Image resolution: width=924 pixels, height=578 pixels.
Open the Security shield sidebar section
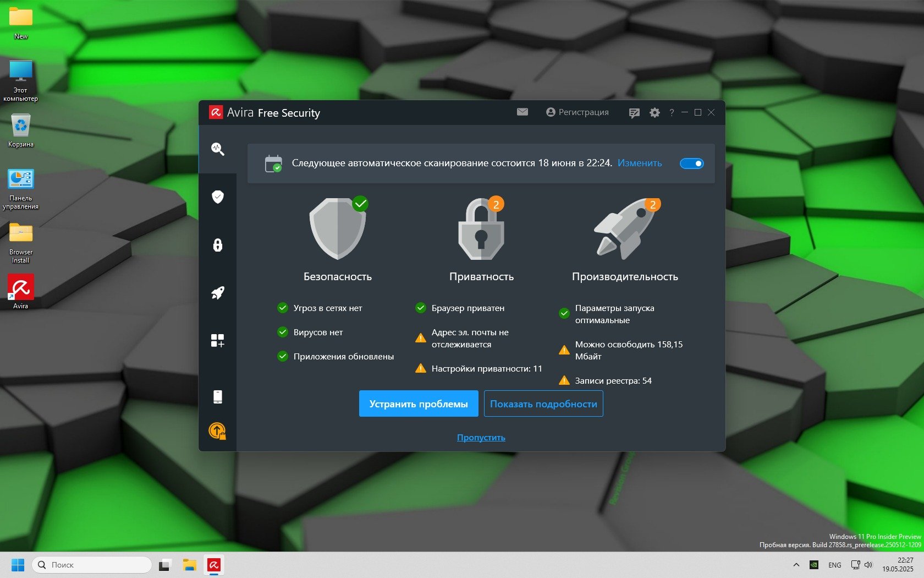click(x=218, y=197)
